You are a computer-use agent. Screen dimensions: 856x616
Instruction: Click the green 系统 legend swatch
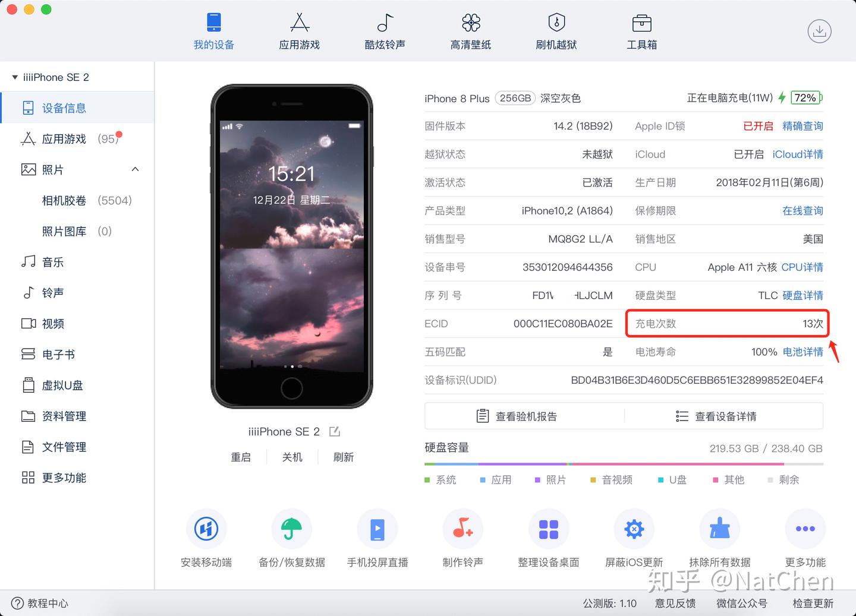[427, 480]
